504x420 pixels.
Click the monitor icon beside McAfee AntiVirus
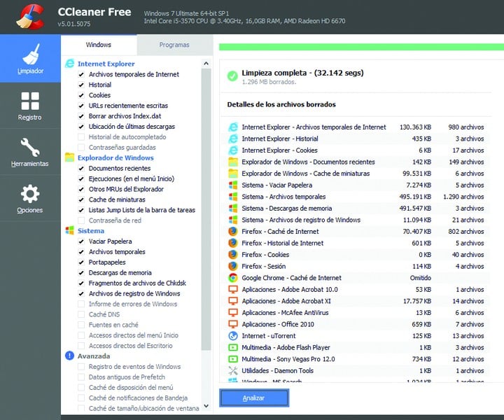coord(233,312)
